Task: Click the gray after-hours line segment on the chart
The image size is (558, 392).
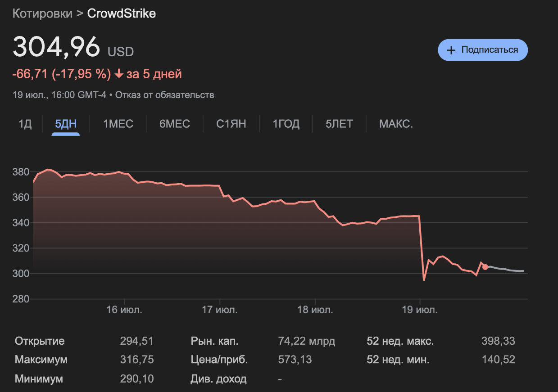Action: [x=507, y=270]
